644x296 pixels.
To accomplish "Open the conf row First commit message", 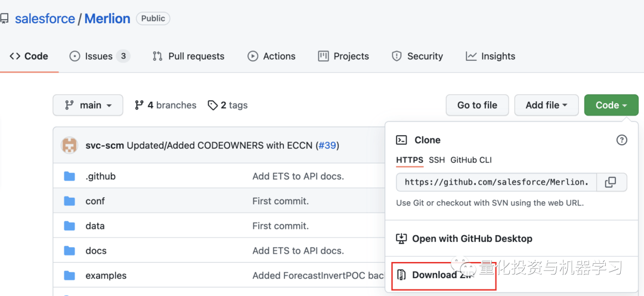I will tap(280, 201).
